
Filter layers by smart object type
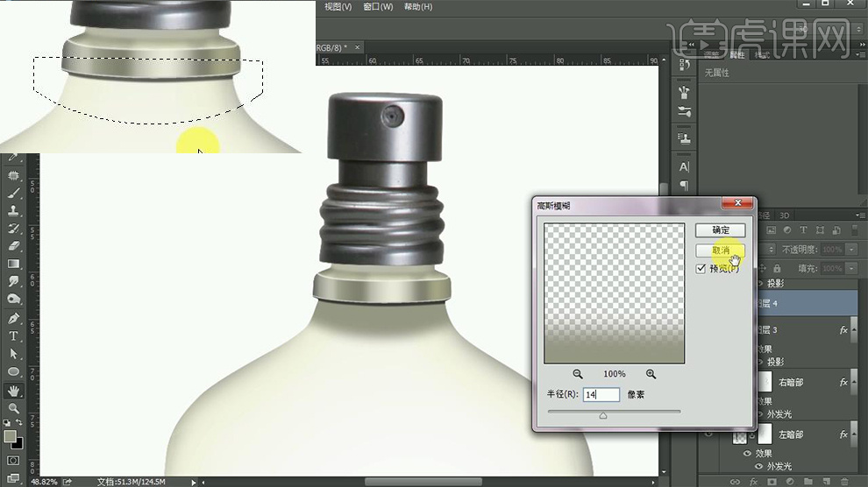tap(836, 230)
